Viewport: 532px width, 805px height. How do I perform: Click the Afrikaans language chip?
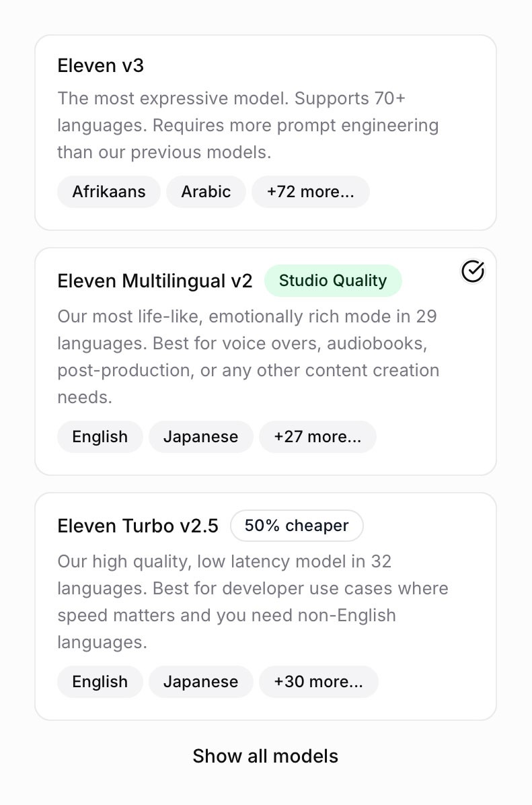(108, 192)
